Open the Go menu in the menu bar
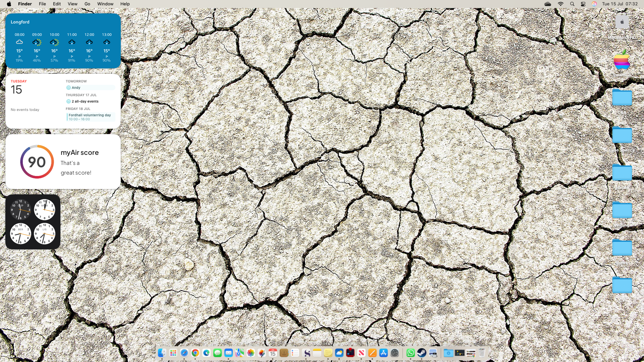The image size is (644, 362). click(x=87, y=4)
